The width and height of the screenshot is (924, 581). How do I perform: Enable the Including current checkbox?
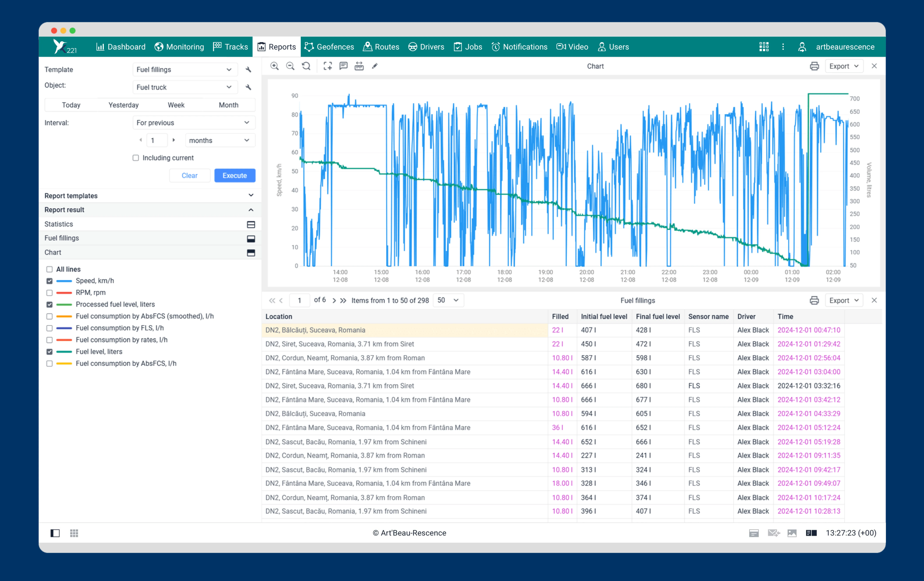136,158
